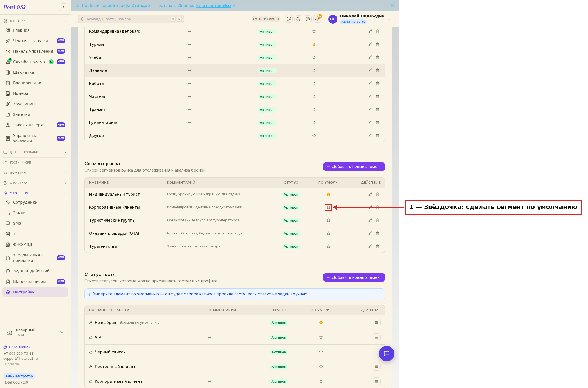
Task: Toggle default star for Индивидуальный турист
Action: pyautogui.click(x=328, y=194)
